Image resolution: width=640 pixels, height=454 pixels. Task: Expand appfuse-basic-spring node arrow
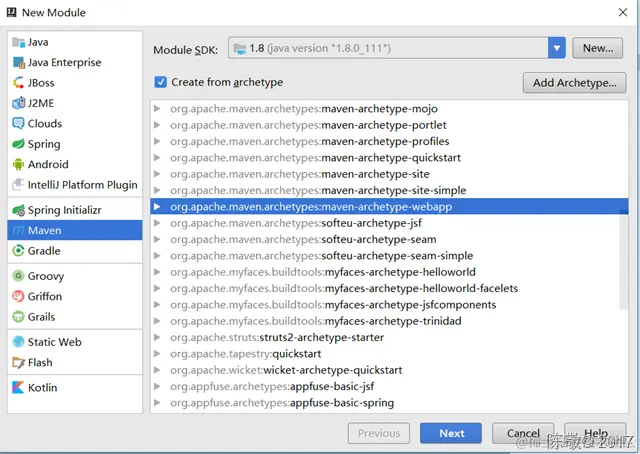tap(157, 403)
